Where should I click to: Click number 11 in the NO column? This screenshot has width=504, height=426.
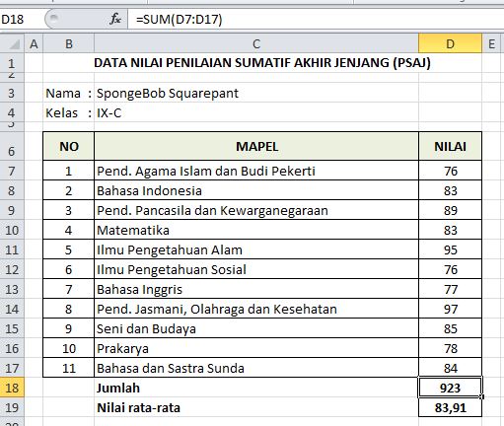(x=69, y=368)
